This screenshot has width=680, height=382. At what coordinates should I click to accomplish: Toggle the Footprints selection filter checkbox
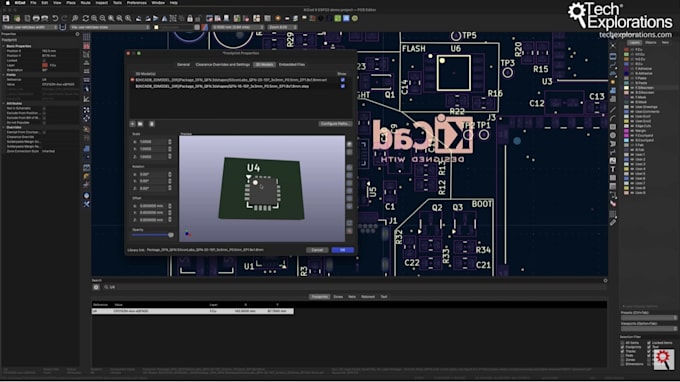pyautogui.click(x=623, y=347)
